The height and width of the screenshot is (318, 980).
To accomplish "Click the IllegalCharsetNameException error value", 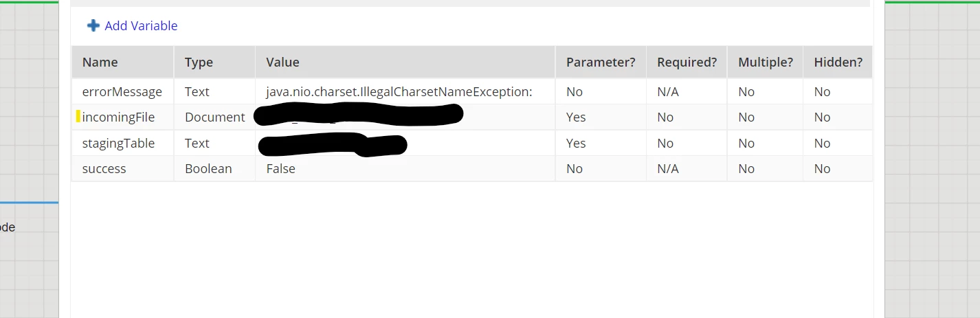I will point(399,91).
